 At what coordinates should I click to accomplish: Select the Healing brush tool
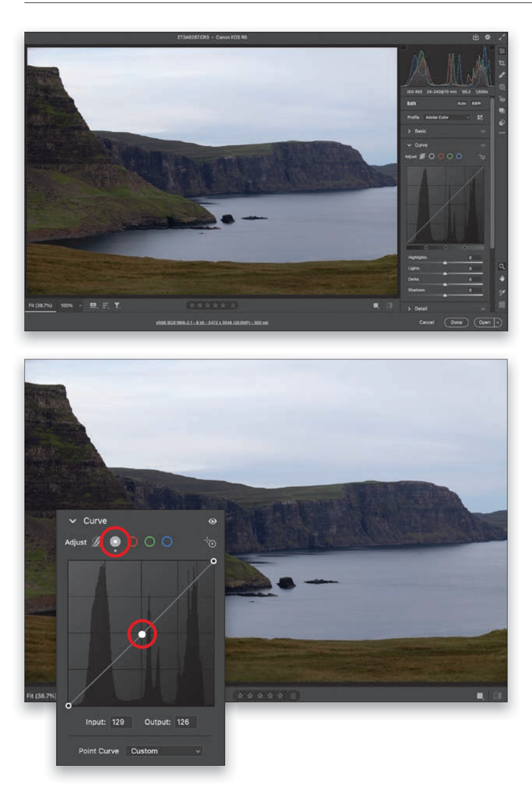[502, 74]
